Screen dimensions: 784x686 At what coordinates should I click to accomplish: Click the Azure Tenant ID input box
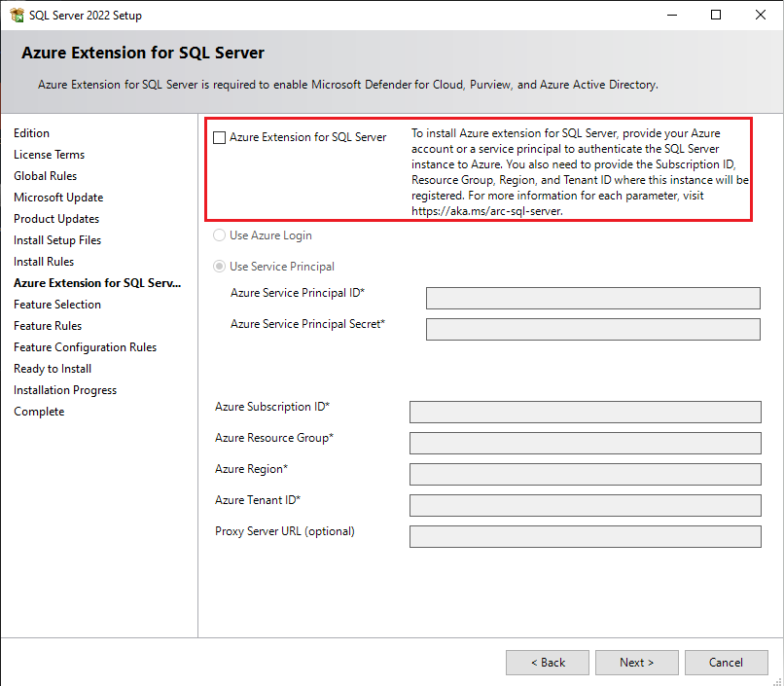click(x=585, y=505)
